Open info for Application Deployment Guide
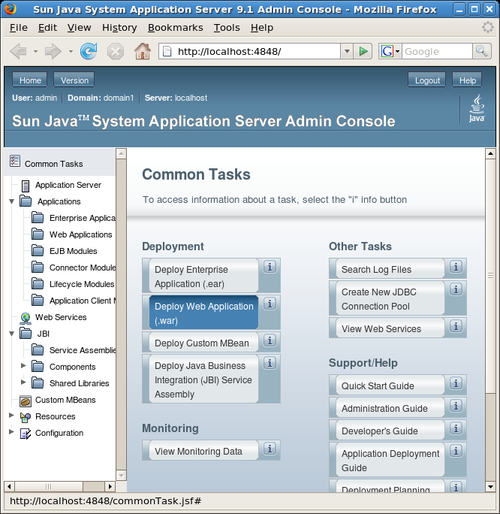This screenshot has width=500, height=514. (x=456, y=451)
